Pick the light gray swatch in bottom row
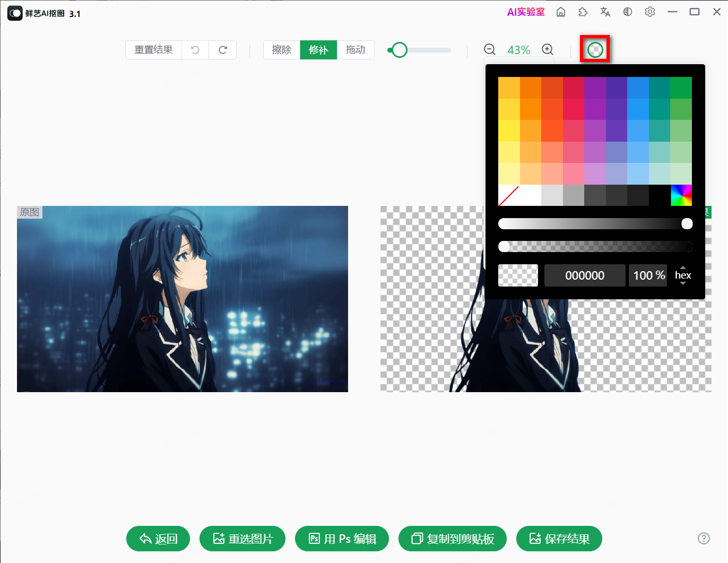The image size is (728, 563). coord(552,195)
